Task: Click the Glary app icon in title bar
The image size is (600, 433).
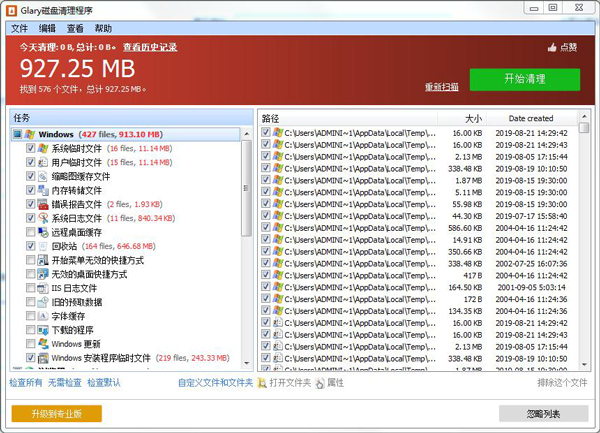Action: [x=12, y=10]
